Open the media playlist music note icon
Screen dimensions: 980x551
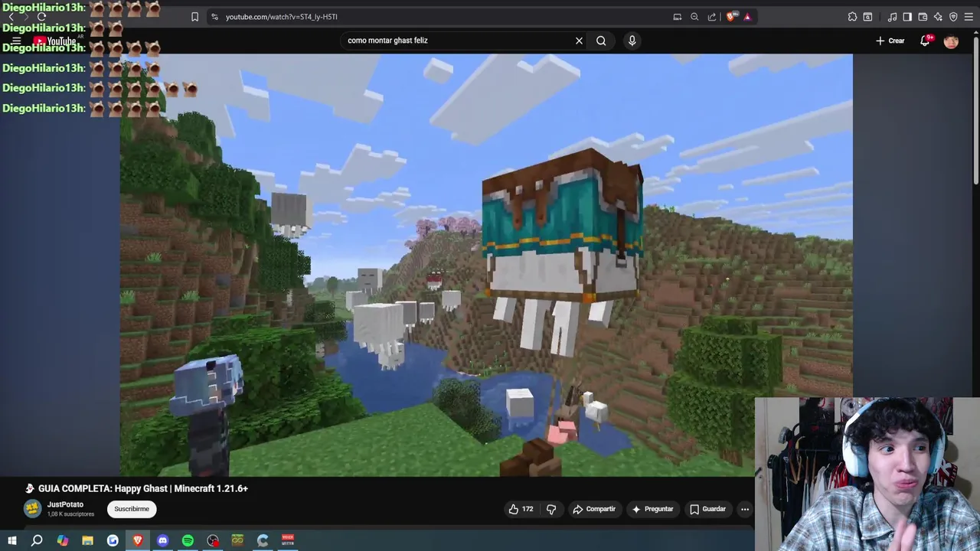coord(892,17)
